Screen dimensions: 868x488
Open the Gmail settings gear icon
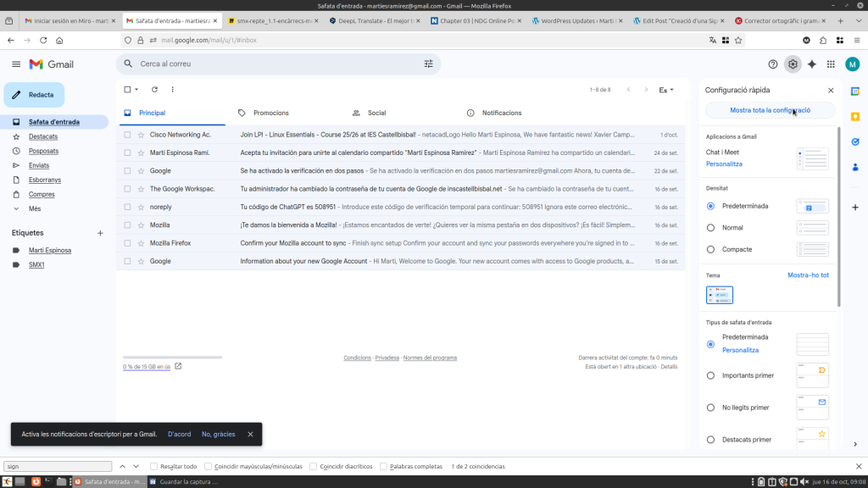coord(793,64)
